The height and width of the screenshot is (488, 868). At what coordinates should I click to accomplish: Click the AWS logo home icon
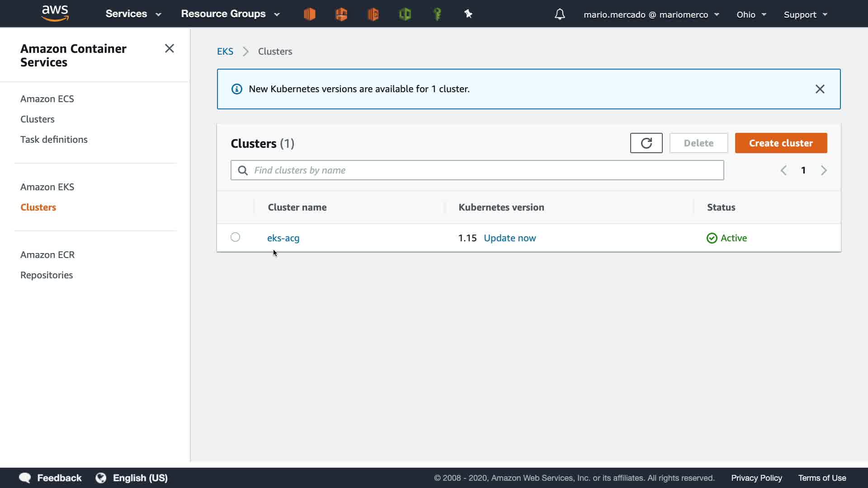(55, 14)
